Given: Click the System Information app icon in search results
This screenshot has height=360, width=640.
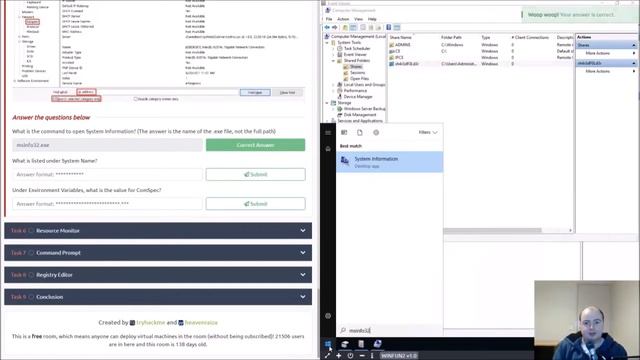Looking at the screenshot, I should [x=345, y=161].
